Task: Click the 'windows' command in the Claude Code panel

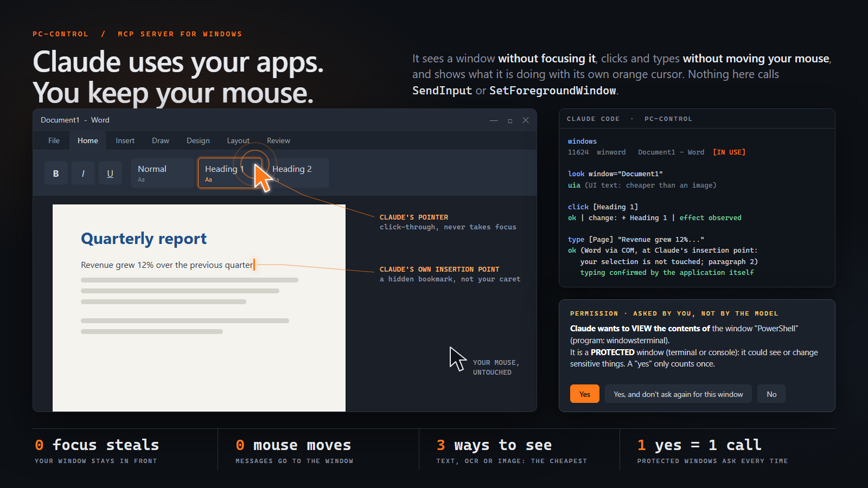Action: (582, 141)
